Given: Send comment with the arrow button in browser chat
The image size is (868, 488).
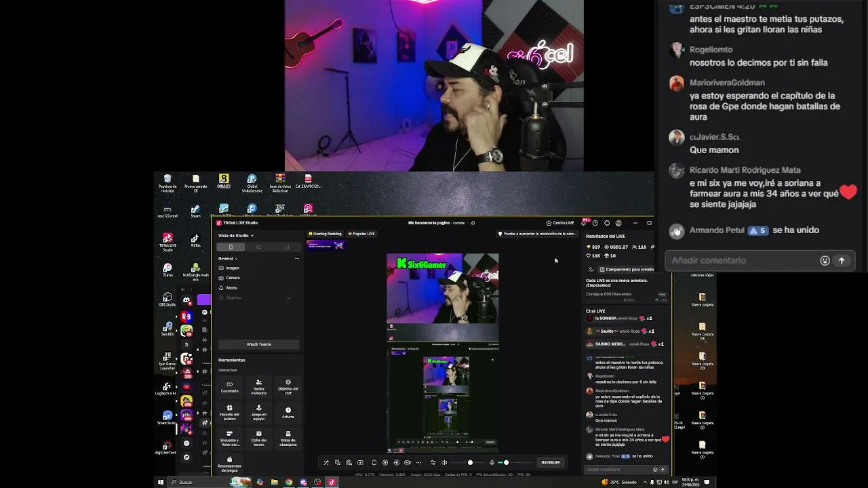Looking at the screenshot, I should tap(842, 260).
